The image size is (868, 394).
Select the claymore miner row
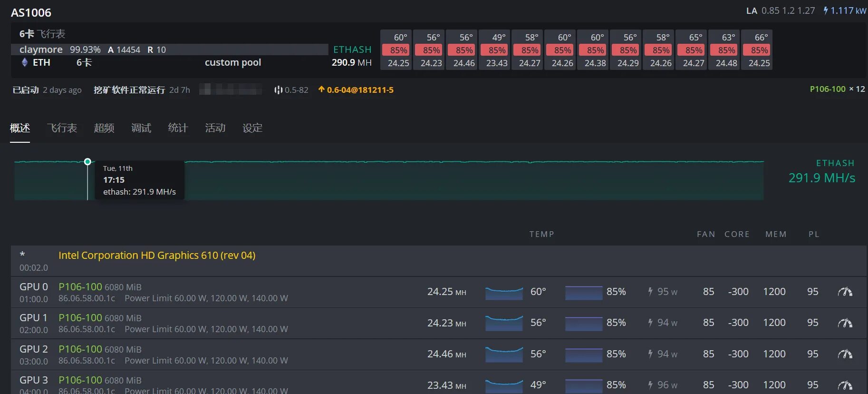click(x=169, y=49)
